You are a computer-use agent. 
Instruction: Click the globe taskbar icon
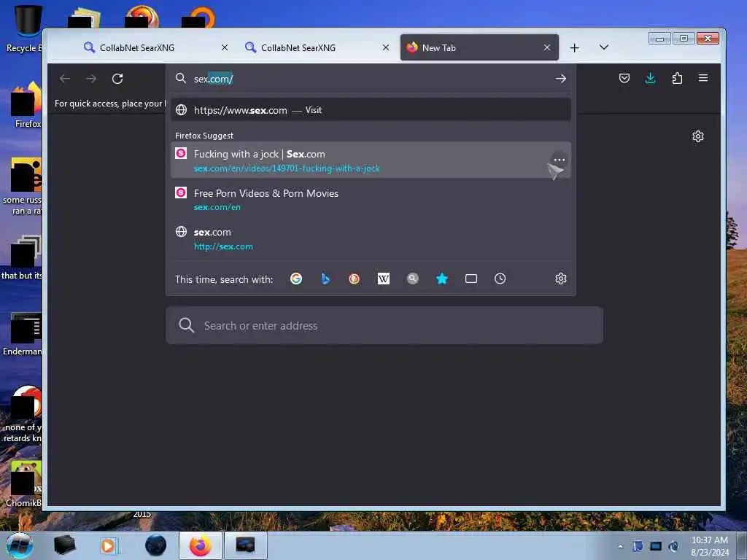click(155, 545)
